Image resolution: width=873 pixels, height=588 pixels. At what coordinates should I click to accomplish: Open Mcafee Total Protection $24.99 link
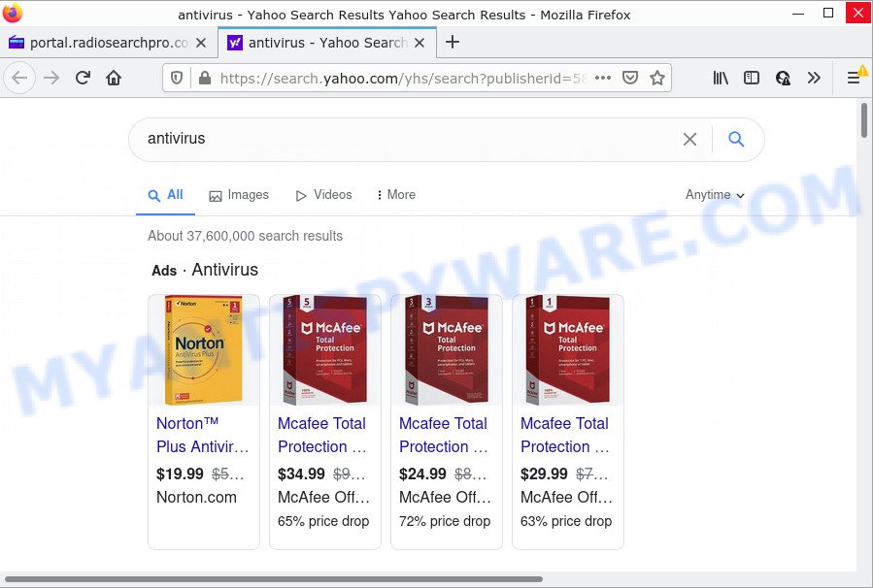click(x=444, y=435)
